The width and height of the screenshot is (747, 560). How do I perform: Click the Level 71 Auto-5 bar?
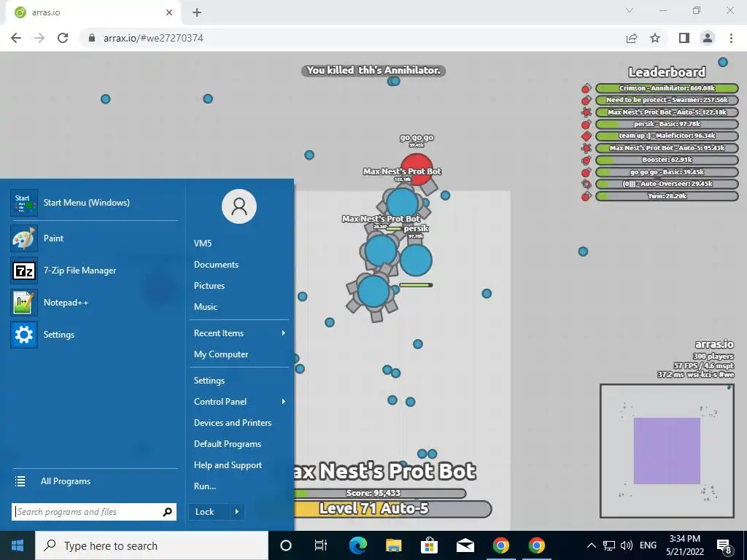(392, 509)
